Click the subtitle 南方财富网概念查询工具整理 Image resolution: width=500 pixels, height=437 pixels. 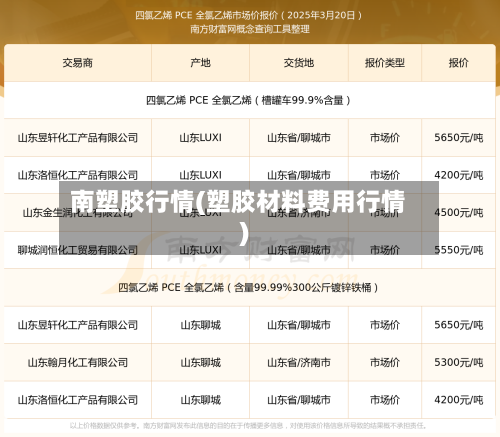250,29
